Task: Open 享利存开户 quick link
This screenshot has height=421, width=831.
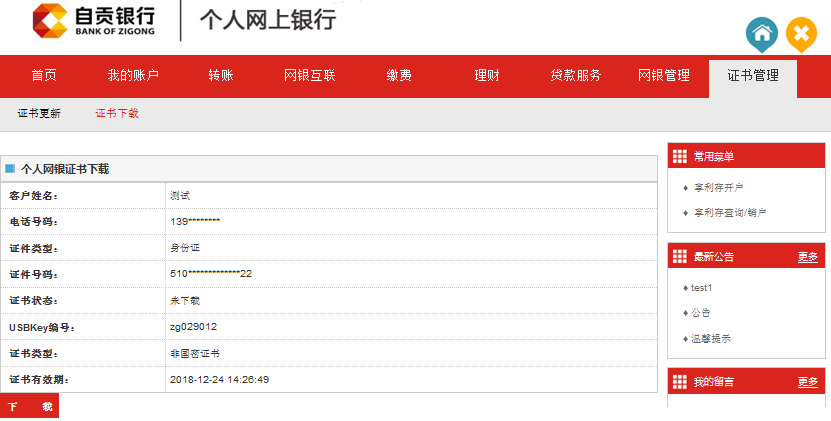Action: point(718,187)
